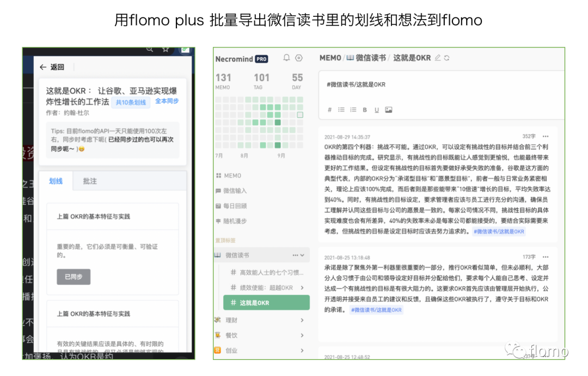588x376 pixels.
Task: Click the 已同步 button
Action: tap(73, 277)
